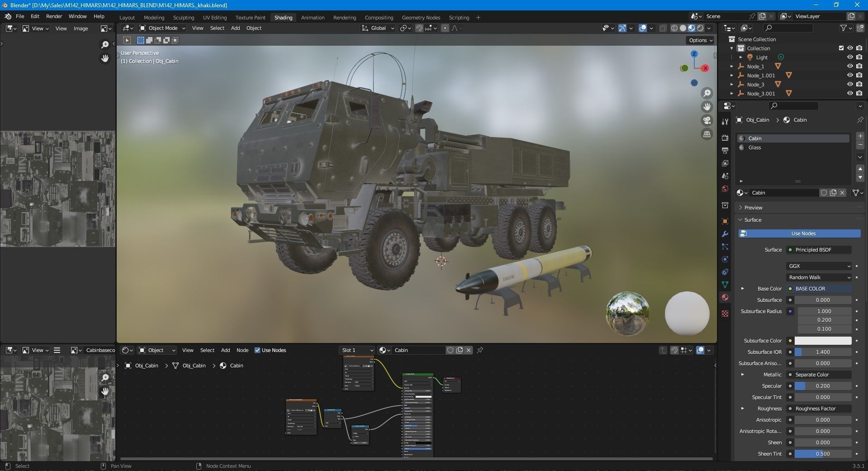
Task: Remove the selected material slot
Action: tap(860, 145)
